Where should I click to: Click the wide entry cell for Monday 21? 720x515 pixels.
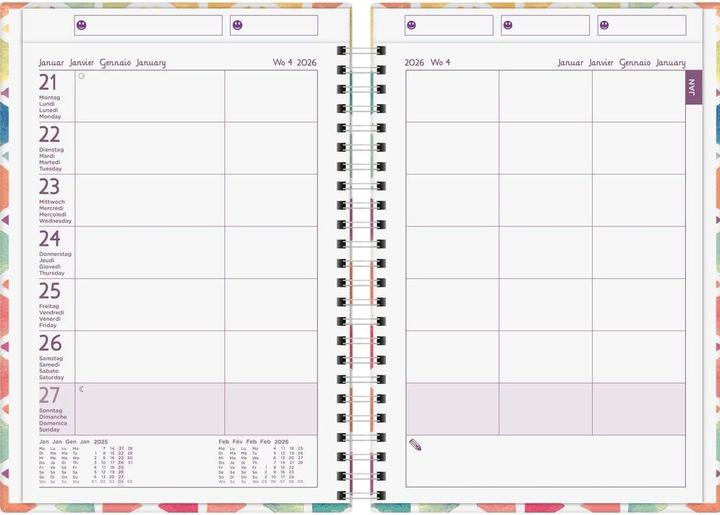[150, 96]
